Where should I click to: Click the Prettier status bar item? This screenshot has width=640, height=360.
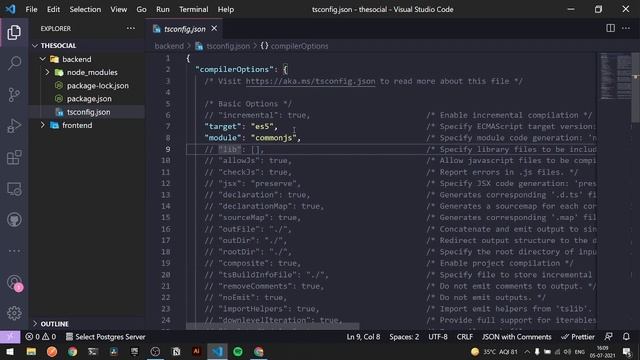[578, 337]
